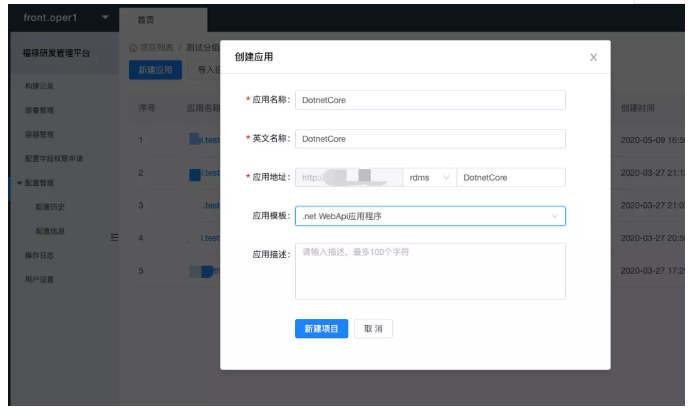Click the 序号 column header
The width and height of the screenshot is (691, 411).
tap(147, 108)
